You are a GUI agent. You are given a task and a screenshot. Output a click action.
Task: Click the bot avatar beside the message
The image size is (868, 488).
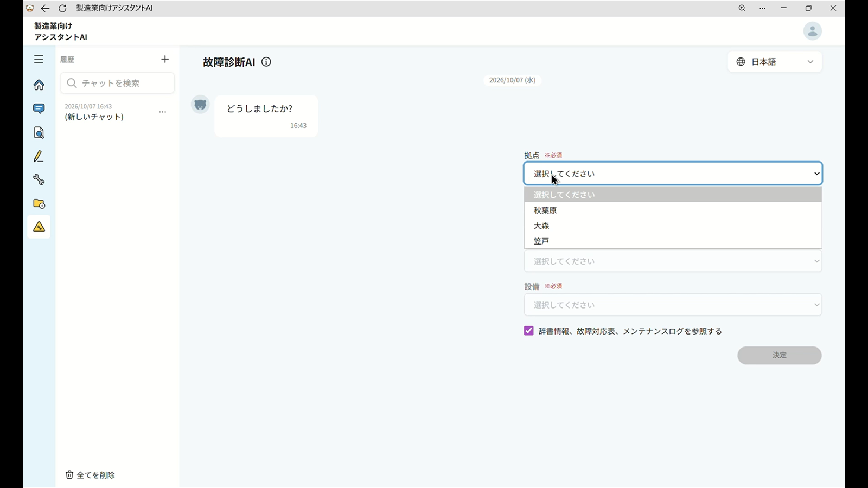click(200, 105)
